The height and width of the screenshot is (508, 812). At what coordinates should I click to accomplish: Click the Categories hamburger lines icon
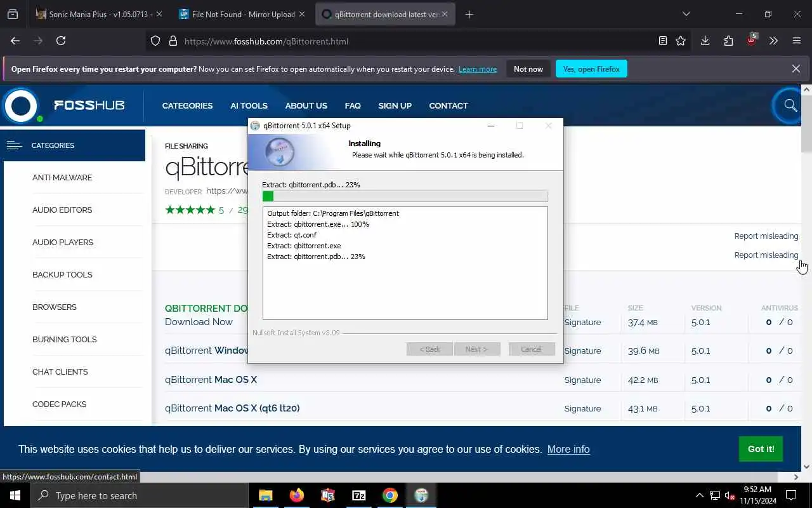pos(14,145)
